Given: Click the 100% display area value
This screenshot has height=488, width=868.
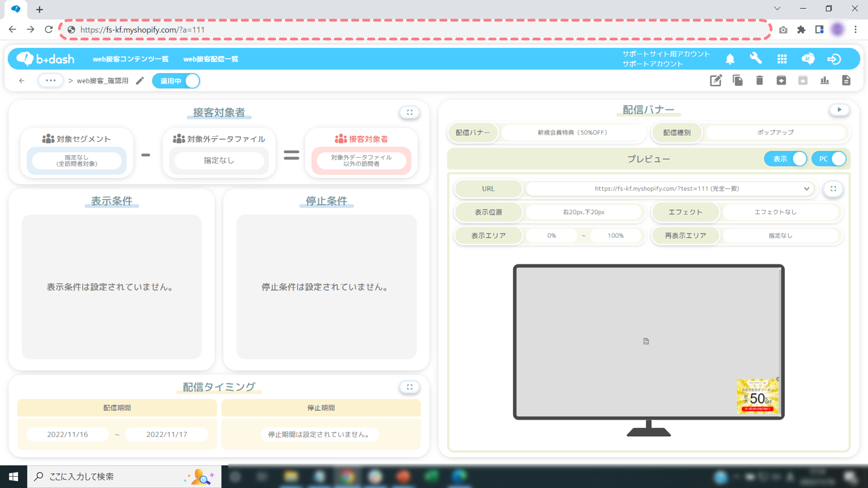Looking at the screenshot, I should (615, 236).
